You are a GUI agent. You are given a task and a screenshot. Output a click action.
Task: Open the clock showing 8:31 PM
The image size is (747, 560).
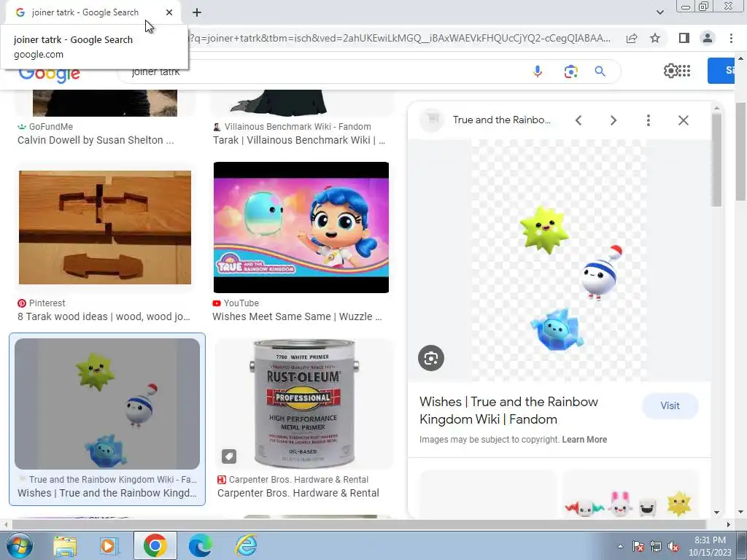[710, 546]
